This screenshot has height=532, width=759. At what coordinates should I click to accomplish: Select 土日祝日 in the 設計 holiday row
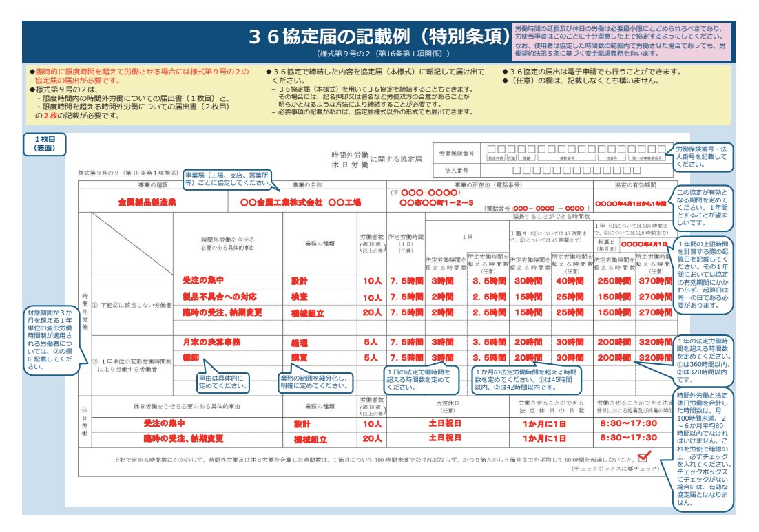pyautogui.click(x=444, y=423)
